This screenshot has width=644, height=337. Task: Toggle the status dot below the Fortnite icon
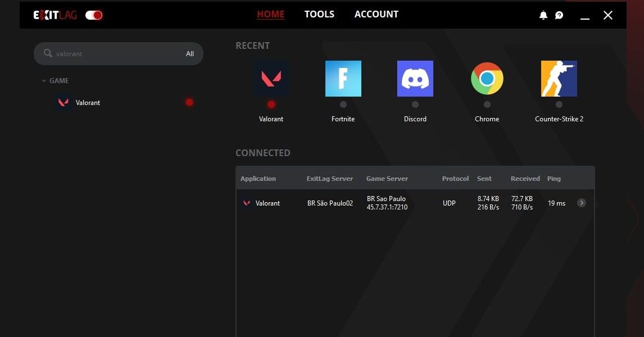pos(343,104)
